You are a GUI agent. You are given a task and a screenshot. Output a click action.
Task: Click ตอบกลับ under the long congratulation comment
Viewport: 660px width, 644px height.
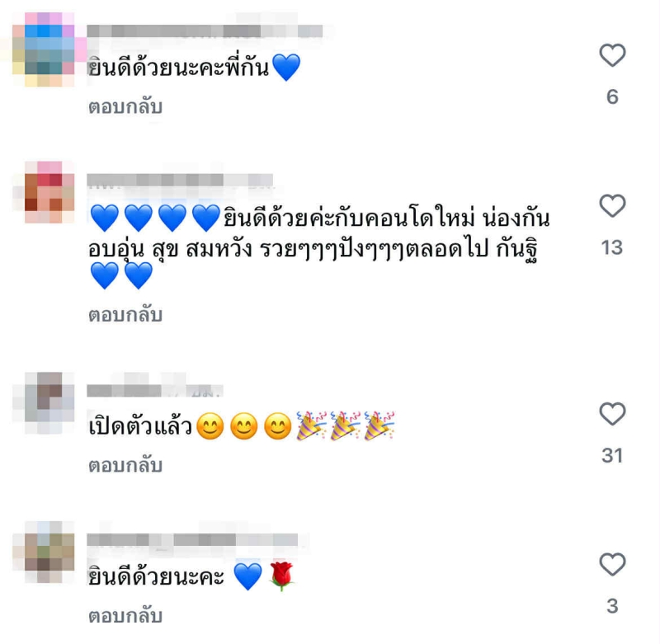[125, 315]
